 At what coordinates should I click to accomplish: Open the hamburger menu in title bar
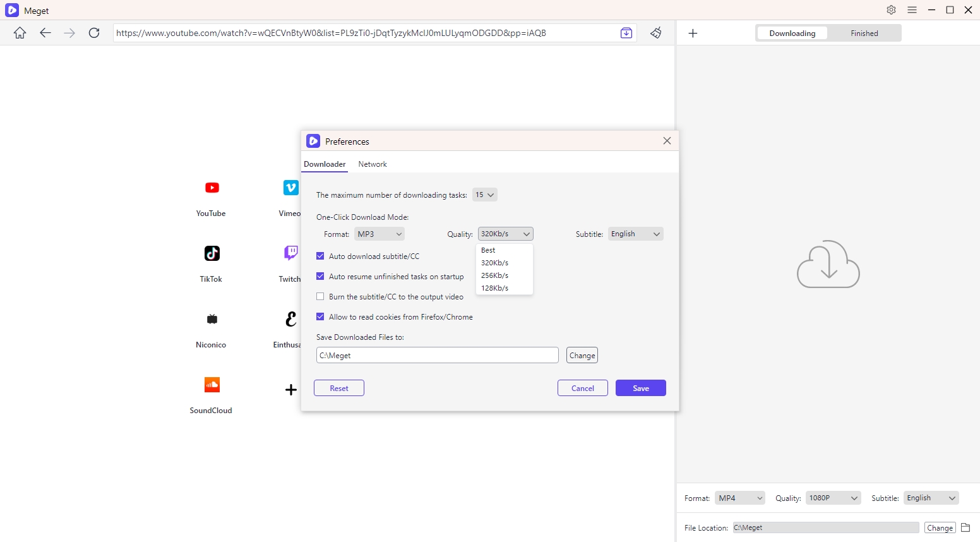[912, 10]
